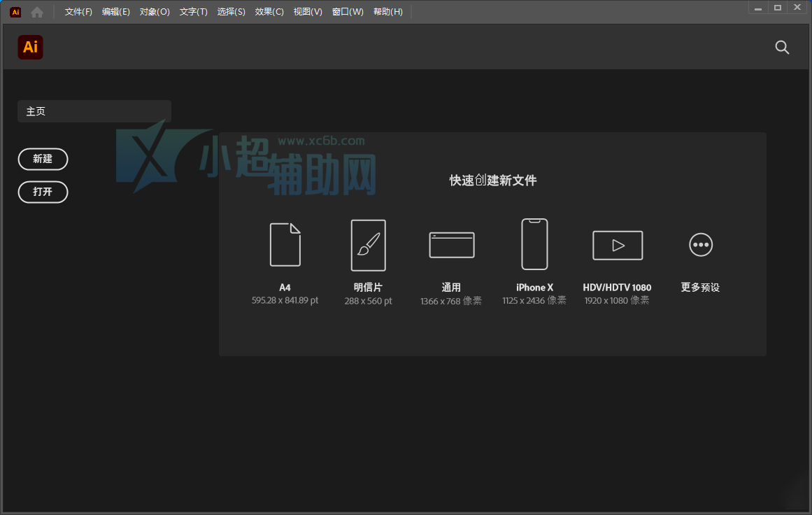Click the 1920 x 1080 像素 size text
The width and height of the screenshot is (812, 515).
(617, 300)
